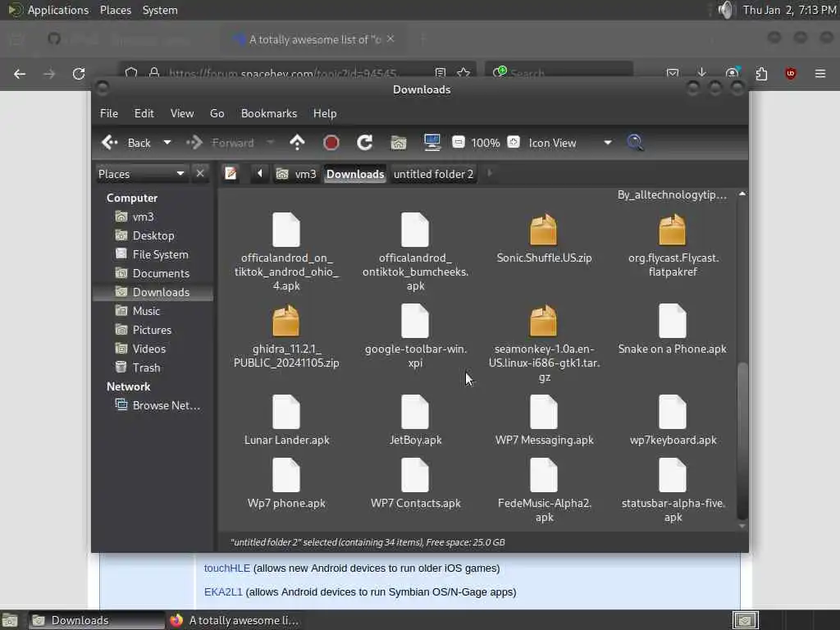Open the Places menu in top panel

coord(116,10)
